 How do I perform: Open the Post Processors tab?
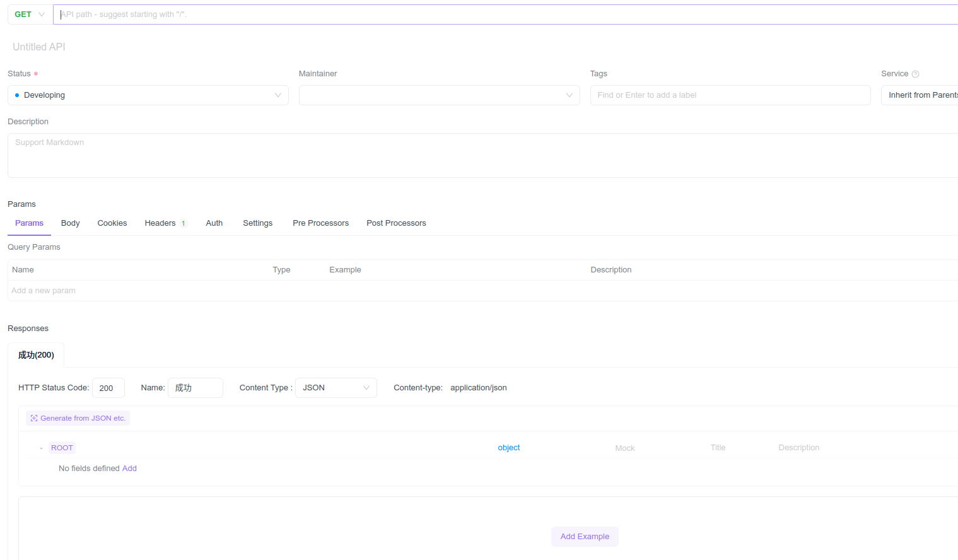396,223
